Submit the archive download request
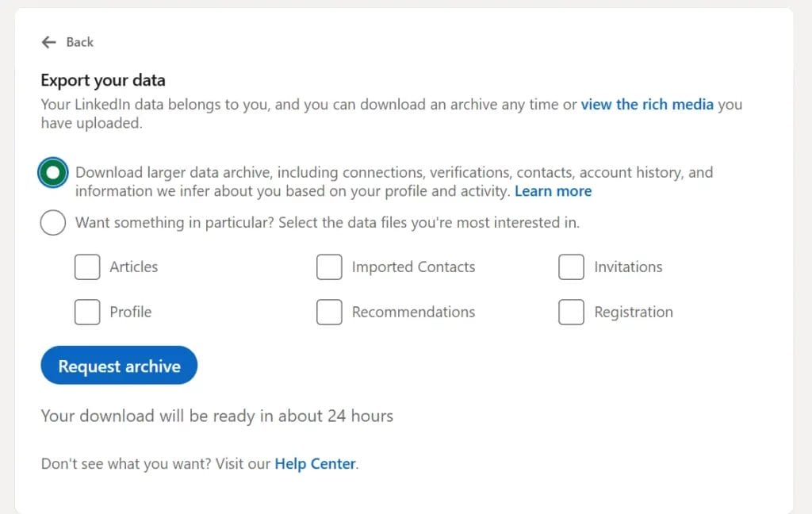Screen dimensions: 812x514 coord(119,365)
